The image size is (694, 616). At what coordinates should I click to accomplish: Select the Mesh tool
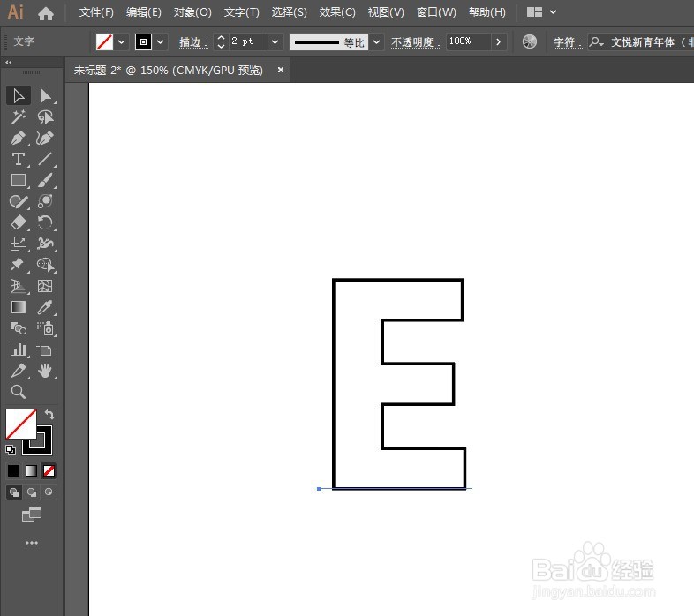click(45, 286)
